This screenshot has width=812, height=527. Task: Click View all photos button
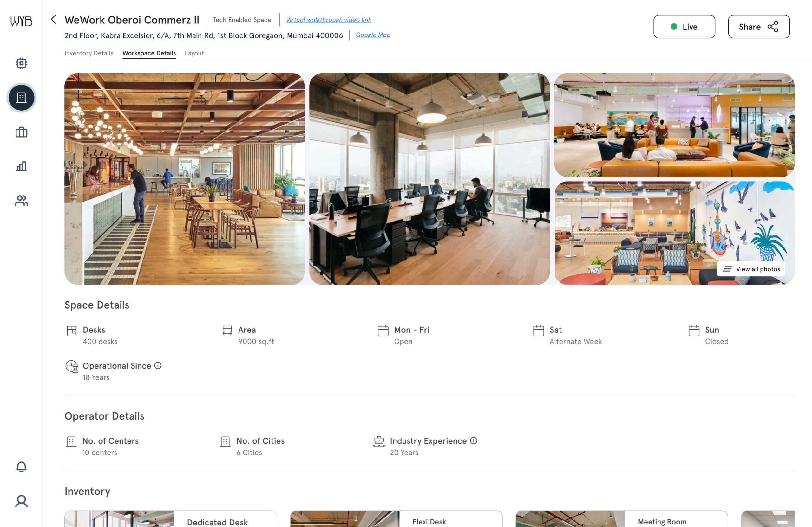[x=751, y=269]
